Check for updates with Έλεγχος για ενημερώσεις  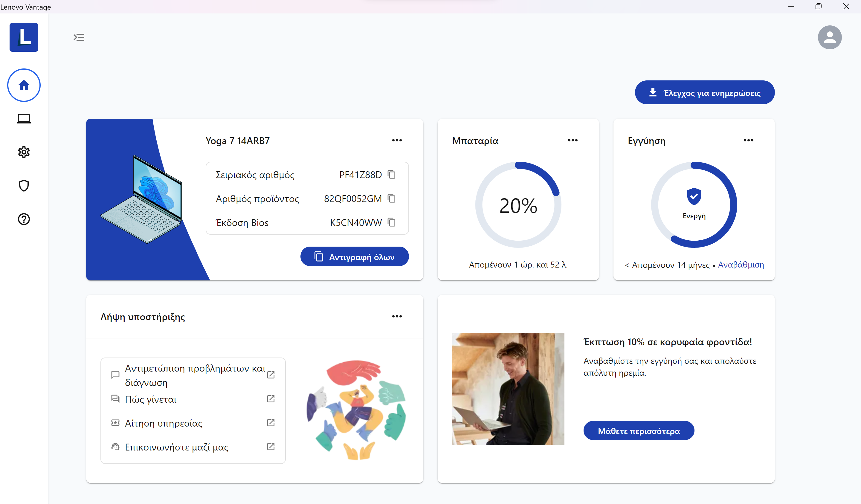(x=705, y=93)
